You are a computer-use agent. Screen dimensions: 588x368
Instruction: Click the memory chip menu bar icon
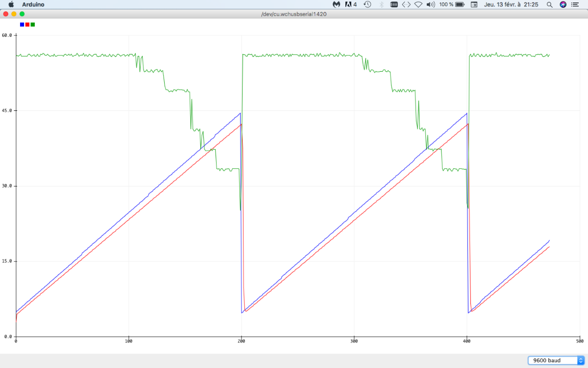(x=393, y=4)
